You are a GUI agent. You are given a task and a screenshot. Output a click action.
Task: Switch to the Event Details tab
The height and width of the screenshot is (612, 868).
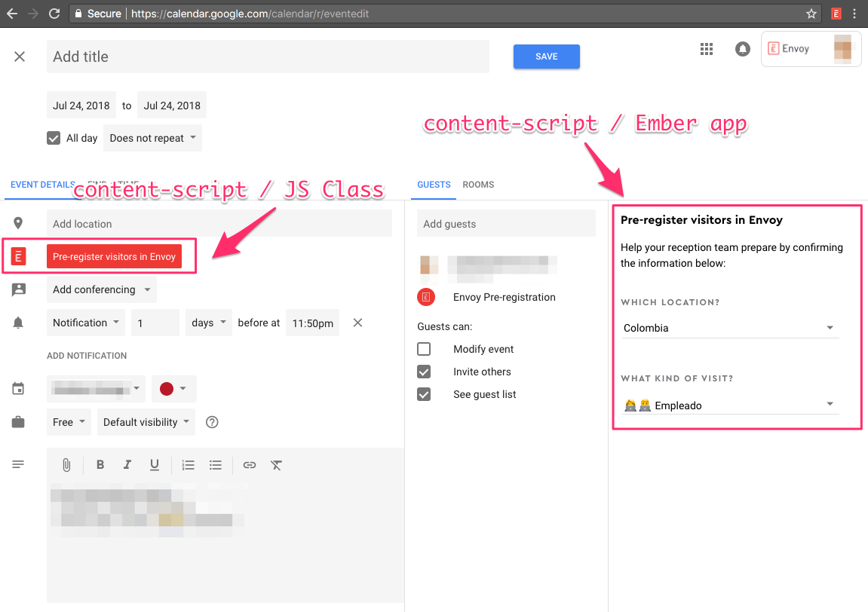[42, 184]
